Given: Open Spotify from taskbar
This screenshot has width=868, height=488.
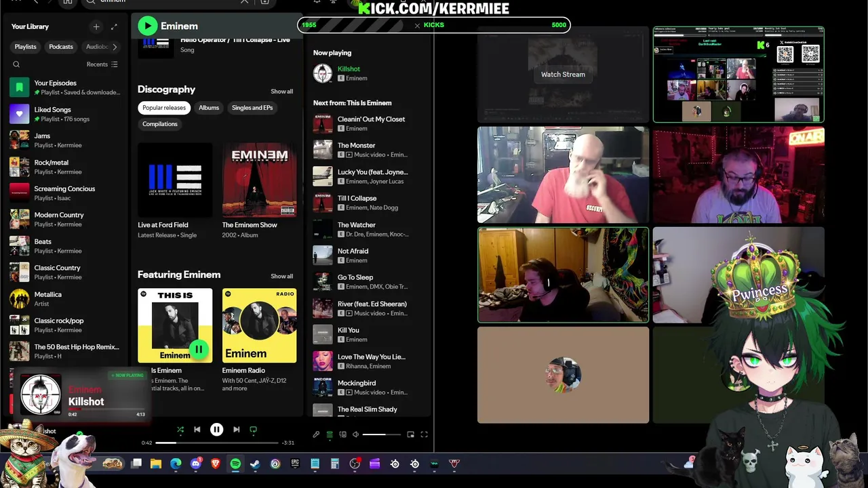Looking at the screenshot, I should tap(235, 464).
